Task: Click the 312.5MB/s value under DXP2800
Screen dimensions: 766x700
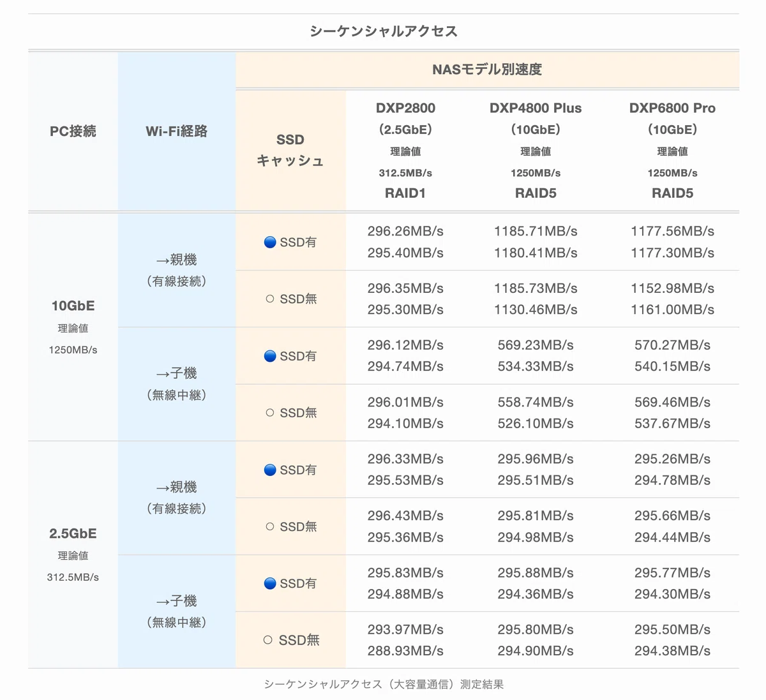Action: point(405,173)
